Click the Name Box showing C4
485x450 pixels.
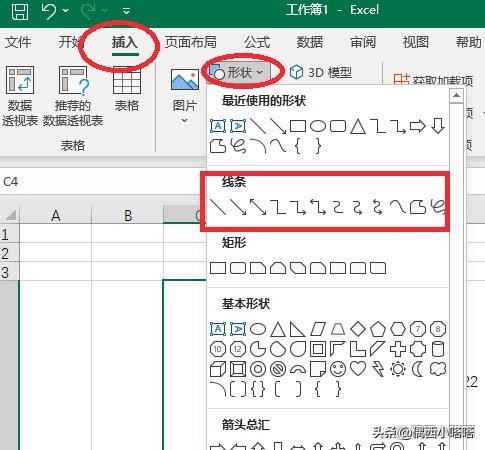[x=100, y=182]
